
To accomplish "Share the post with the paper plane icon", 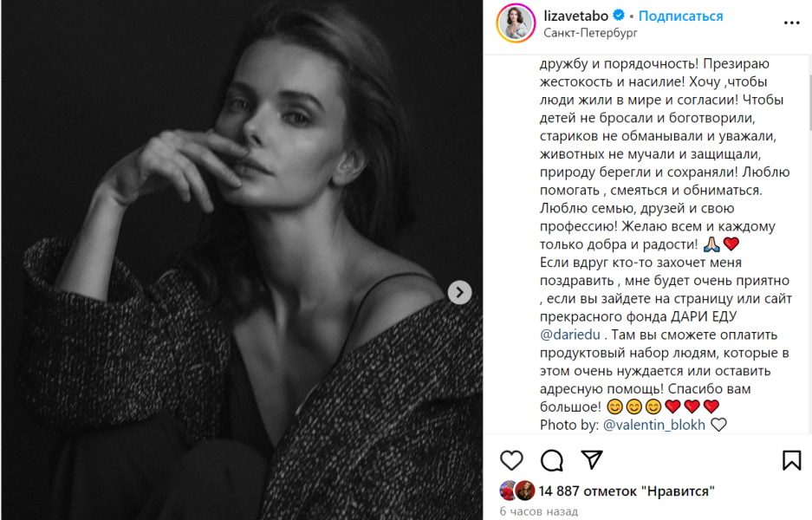I will [x=591, y=459].
